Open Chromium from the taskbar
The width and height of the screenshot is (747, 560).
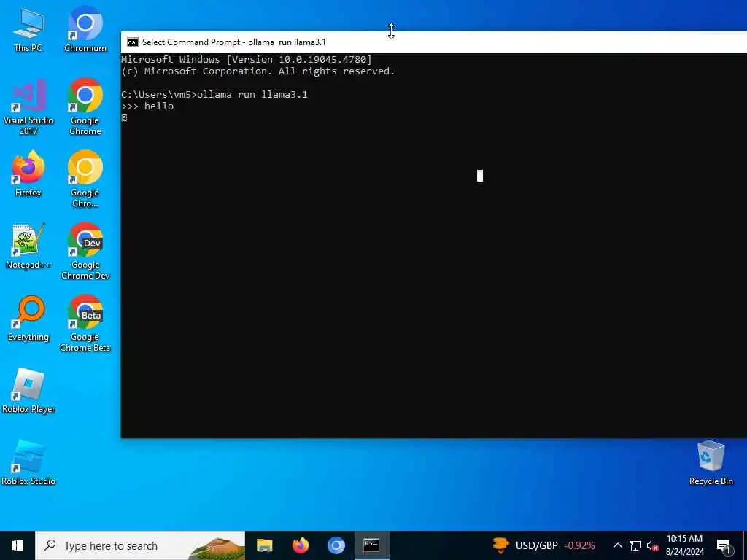tap(336, 545)
